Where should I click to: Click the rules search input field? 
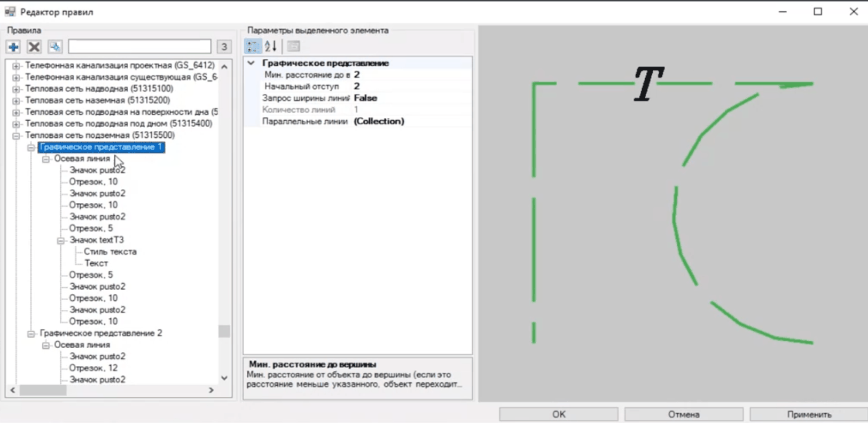[x=139, y=47]
